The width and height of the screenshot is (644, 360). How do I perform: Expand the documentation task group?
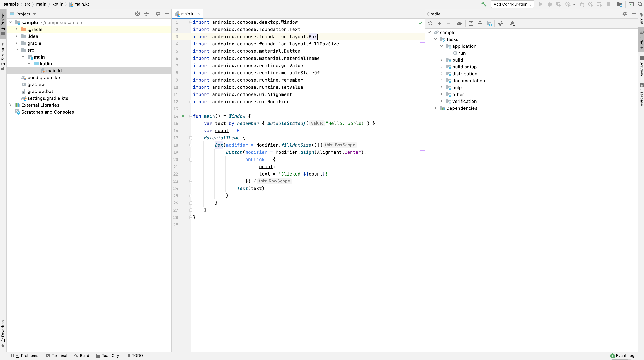click(x=442, y=80)
